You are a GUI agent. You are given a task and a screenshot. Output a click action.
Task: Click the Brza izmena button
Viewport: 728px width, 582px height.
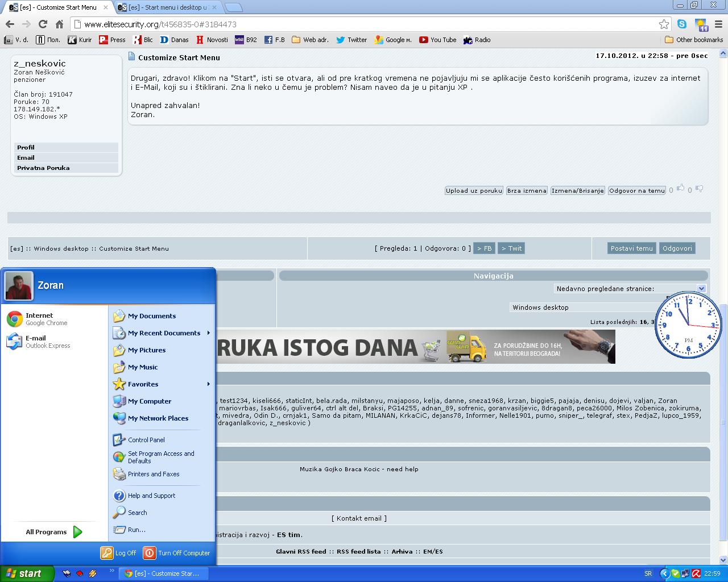click(x=527, y=191)
